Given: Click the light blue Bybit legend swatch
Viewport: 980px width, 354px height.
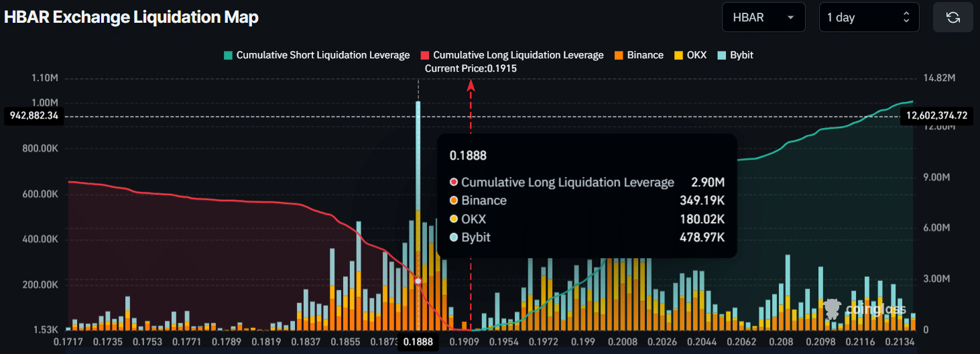Looking at the screenshot, I should click(721, 55).
